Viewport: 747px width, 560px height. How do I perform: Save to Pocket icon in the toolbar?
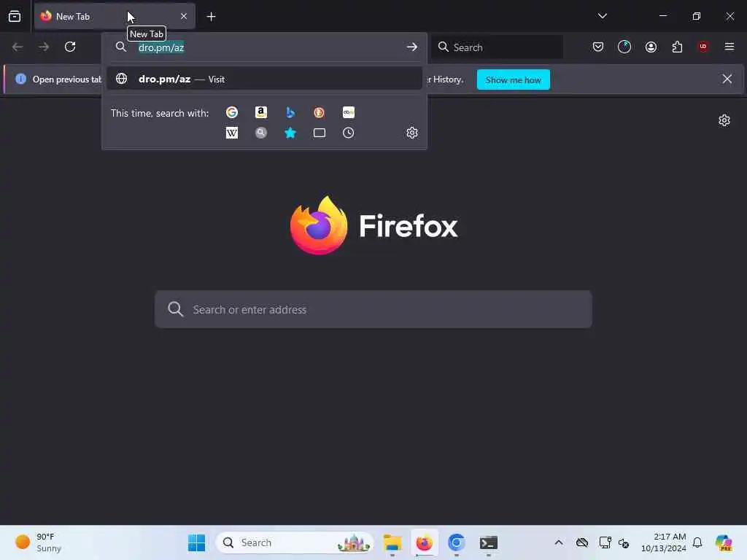click(x=598, y=47)
